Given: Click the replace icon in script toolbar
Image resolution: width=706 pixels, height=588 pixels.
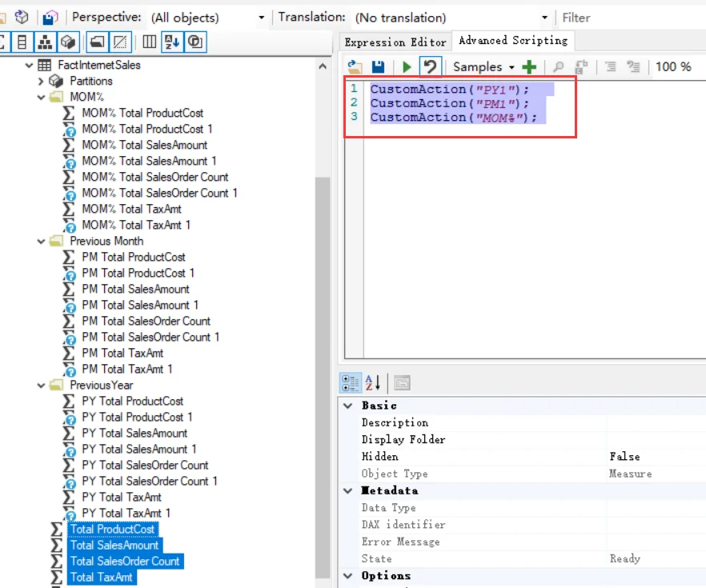Looking at the screenshot, I should point(581,67).
